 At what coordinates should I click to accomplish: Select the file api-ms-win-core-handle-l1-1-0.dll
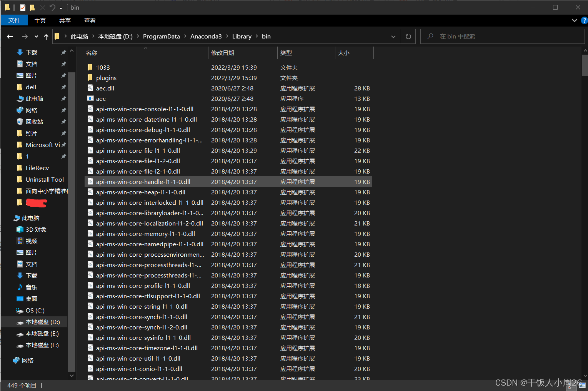[x=228, y=182]
